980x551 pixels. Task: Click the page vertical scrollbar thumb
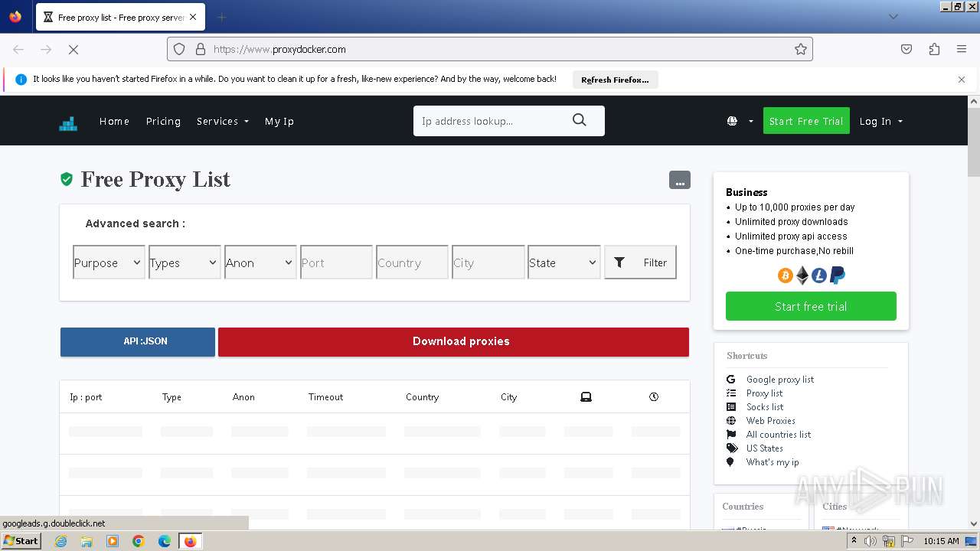click(974, 143)
